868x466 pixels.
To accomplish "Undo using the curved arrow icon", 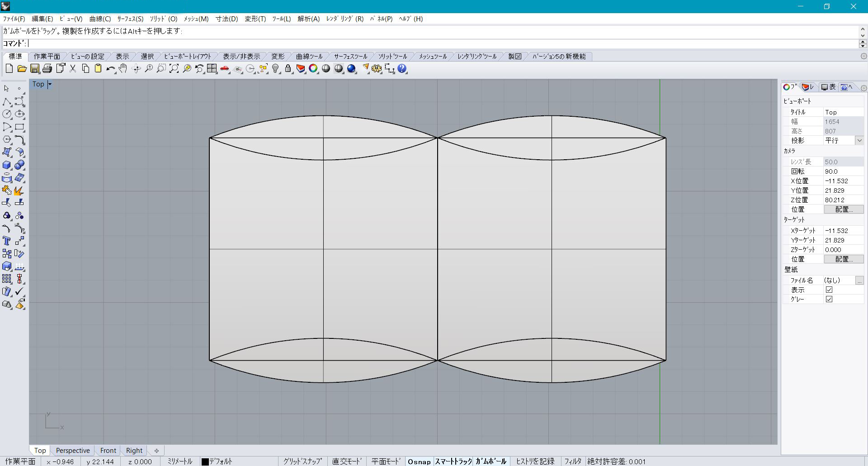I will (110, 69).
